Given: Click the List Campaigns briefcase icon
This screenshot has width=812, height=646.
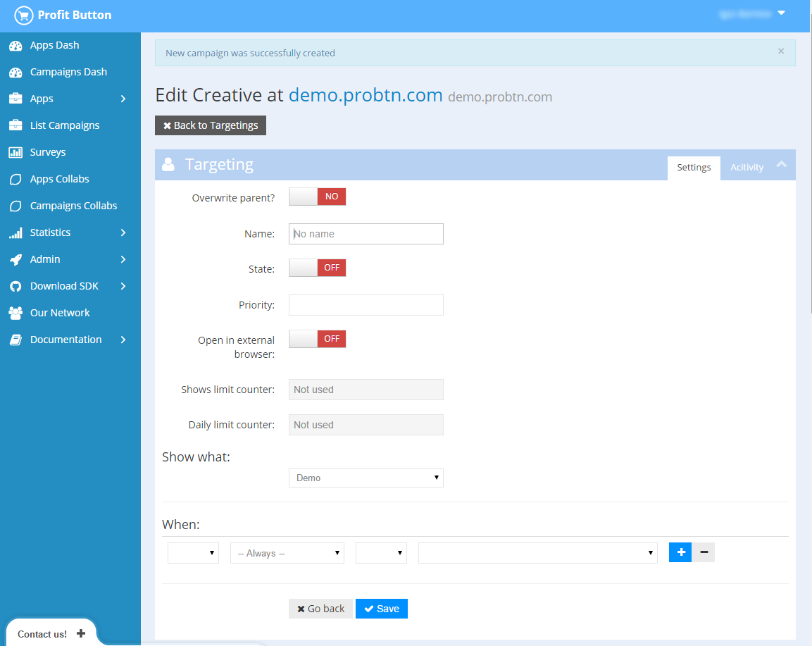Looking at the screenshot, I should [15, 125].
